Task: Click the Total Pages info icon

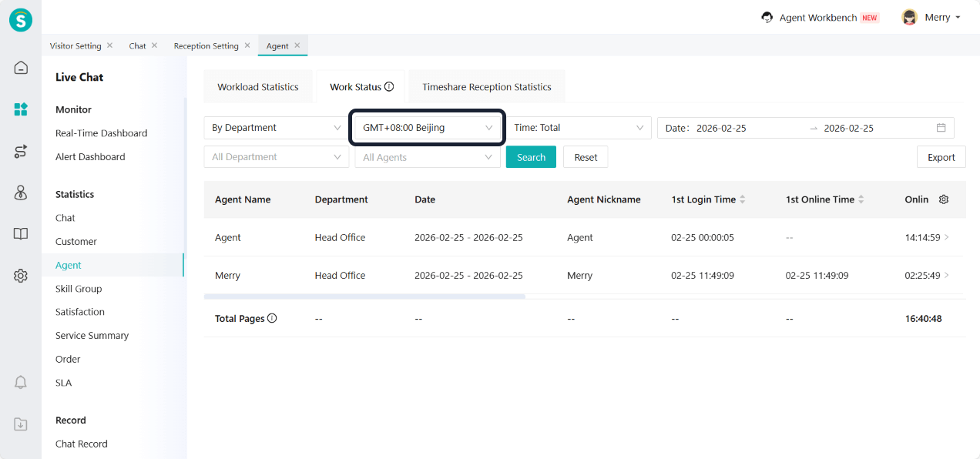Action: pyautogui.click(x=272, y=319)
